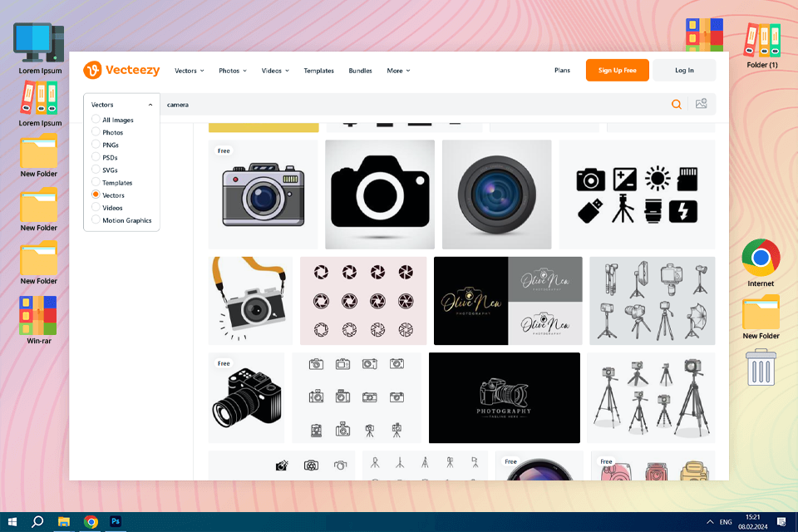
Task: Select the PNGs radio option
Action: pyautogui.click(x=105, y=145)
